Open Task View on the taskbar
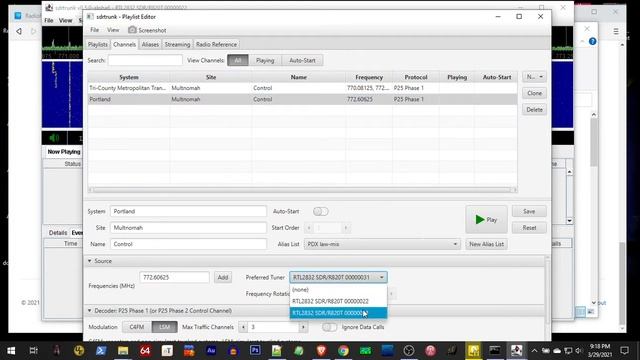Screen dimensions: 640x360 point(33,351)
